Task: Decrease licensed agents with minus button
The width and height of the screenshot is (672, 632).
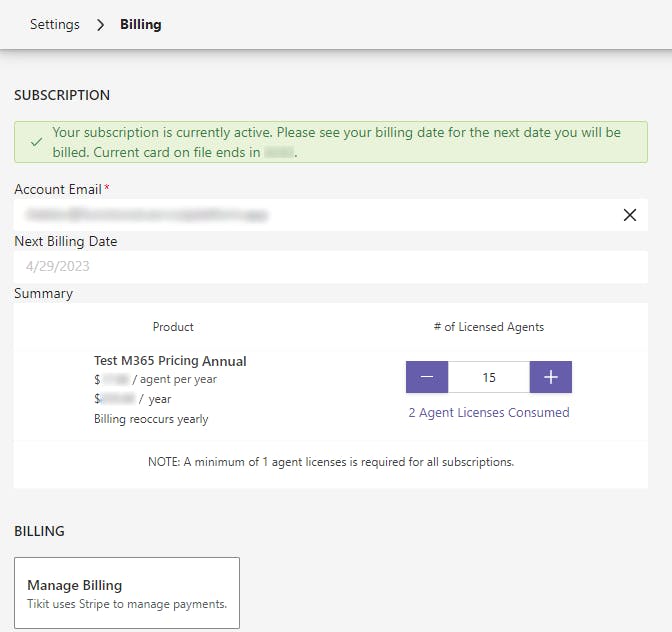Action: point(427,377)
